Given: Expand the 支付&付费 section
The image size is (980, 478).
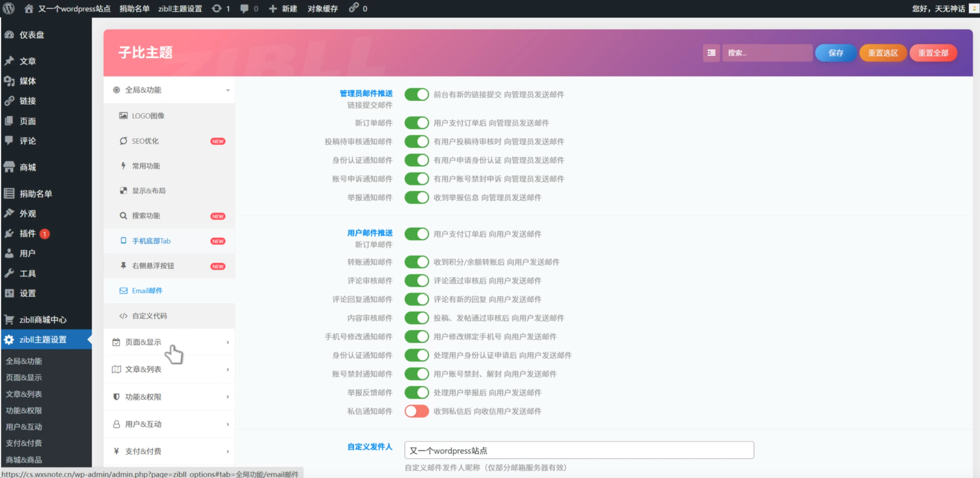Looking at the screenshot, I should click(169, 450).
